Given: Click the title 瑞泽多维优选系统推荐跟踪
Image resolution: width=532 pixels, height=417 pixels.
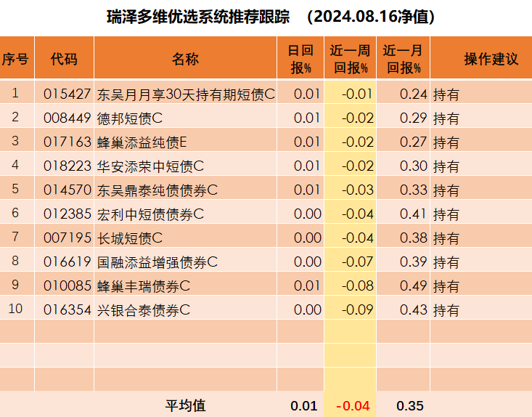Looking at the screenshot, I should pyautogui.click(x=198, y=17).
